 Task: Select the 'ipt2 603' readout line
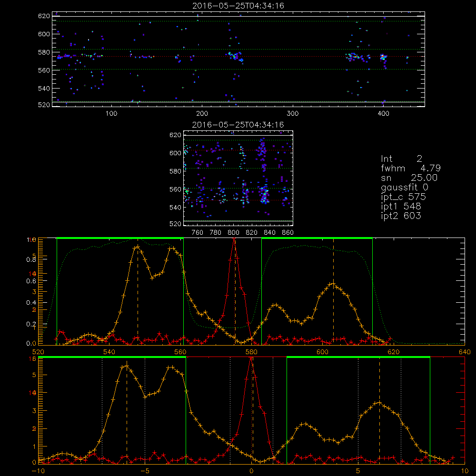click(x=401, y=216)
